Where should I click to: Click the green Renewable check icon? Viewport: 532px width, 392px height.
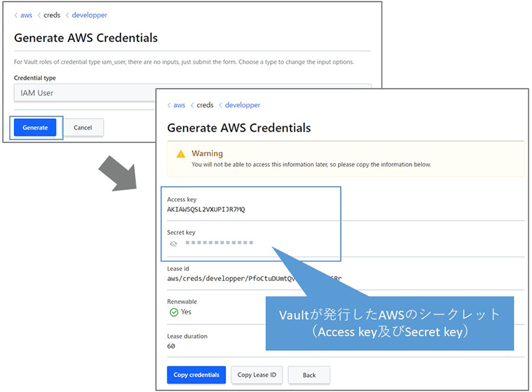(174, 312)
